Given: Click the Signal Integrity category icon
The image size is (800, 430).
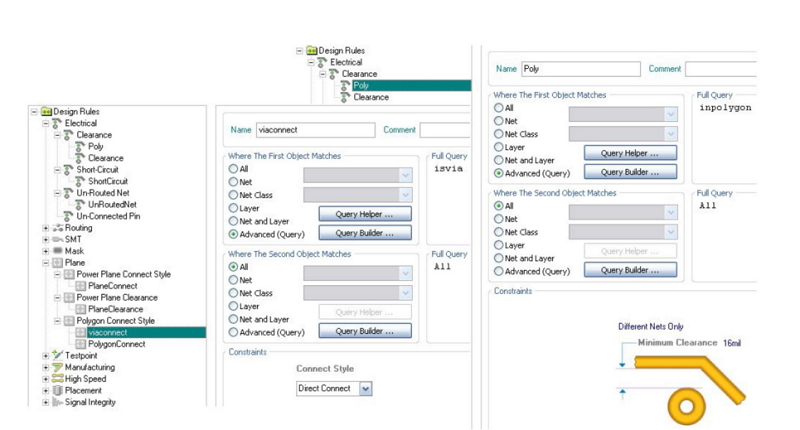Looking at the screenshot, I should point(57,402).
